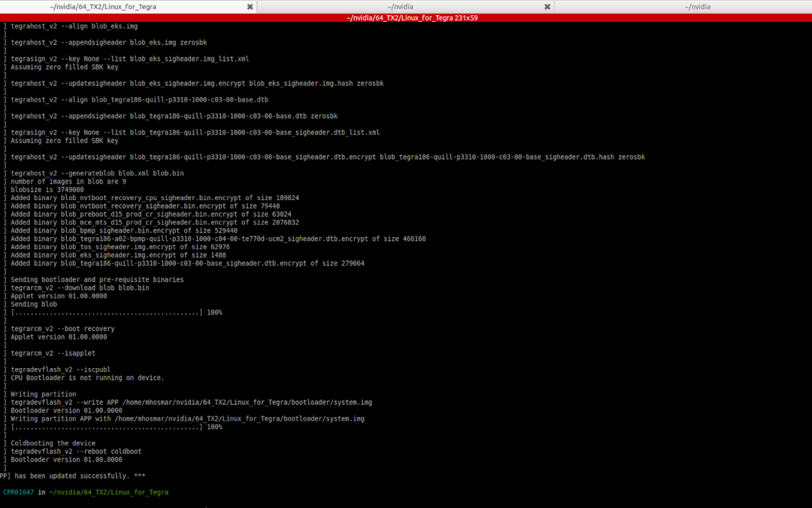Click the CPR01647 hostname in the prompt

coord(18,492)
